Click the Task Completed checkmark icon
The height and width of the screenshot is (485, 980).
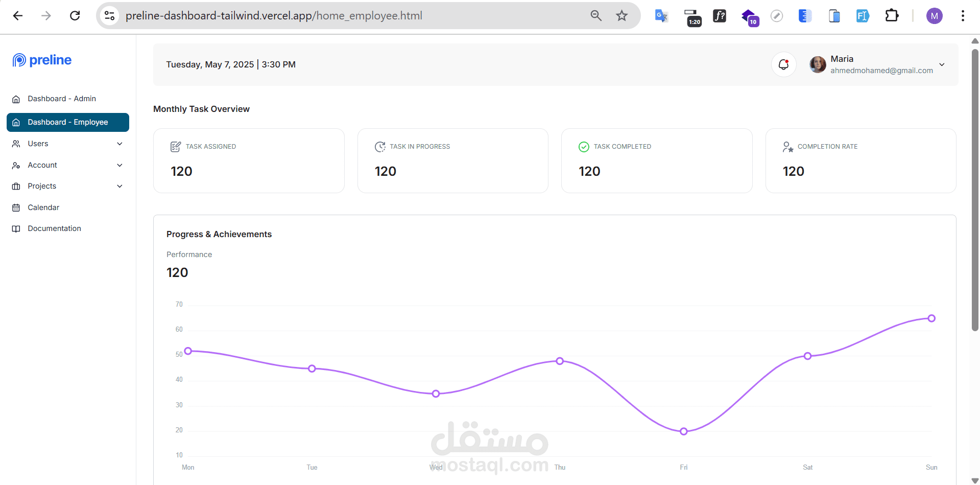point(584,147)
